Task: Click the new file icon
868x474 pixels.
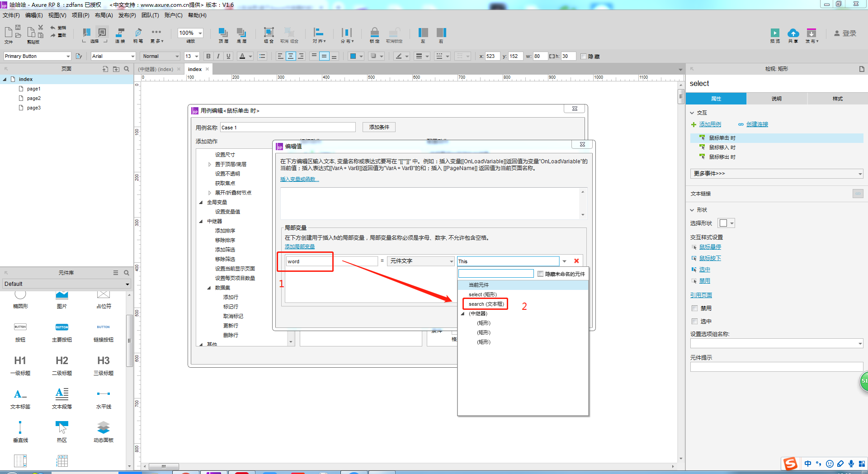Action: [x=8, y=32]
